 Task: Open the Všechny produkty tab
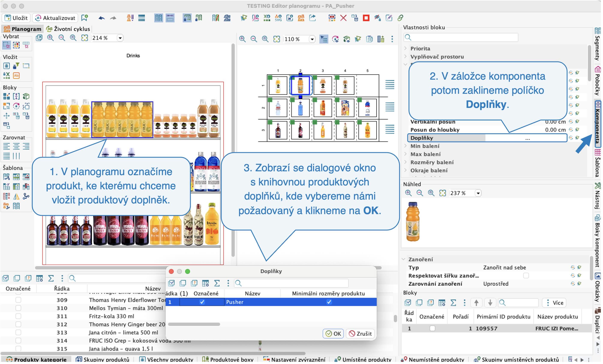(x=166, y=359)
